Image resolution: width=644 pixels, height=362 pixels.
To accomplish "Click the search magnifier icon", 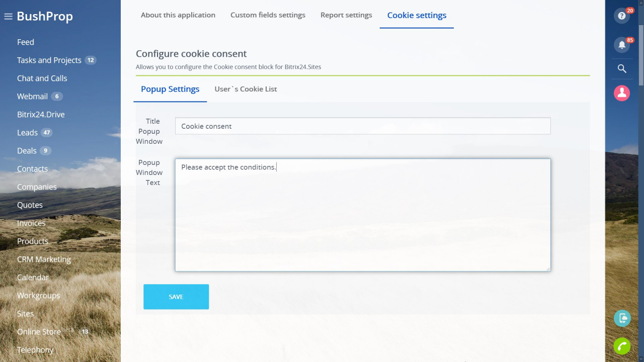I will (x=622, y=69).
